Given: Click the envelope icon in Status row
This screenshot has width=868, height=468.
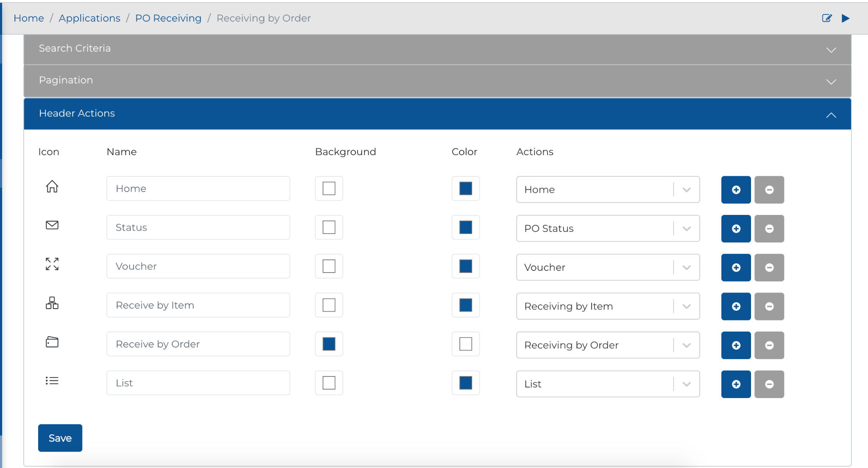Looking at the screenshot, I should tap(52, 225).
